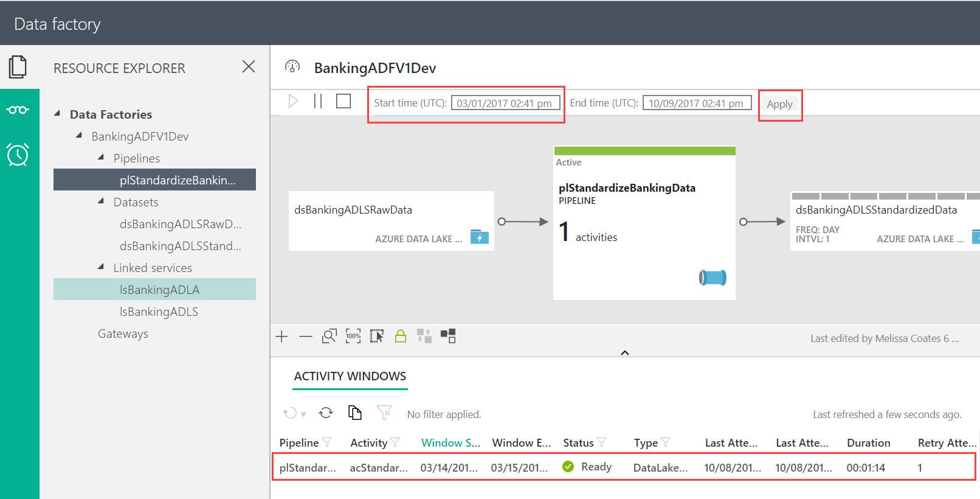Sort by the Retry Atte... column header

coord(947,443)
